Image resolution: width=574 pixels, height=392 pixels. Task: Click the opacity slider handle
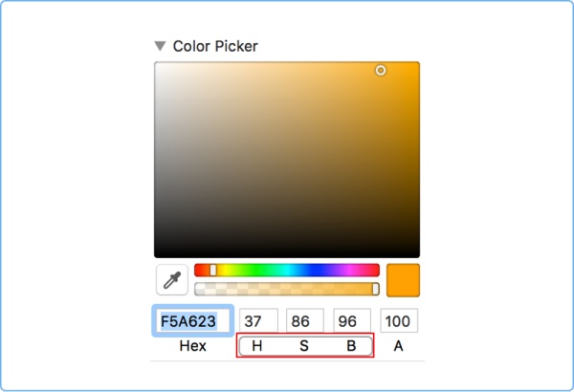pyautogui.click(x=375, y=289)
